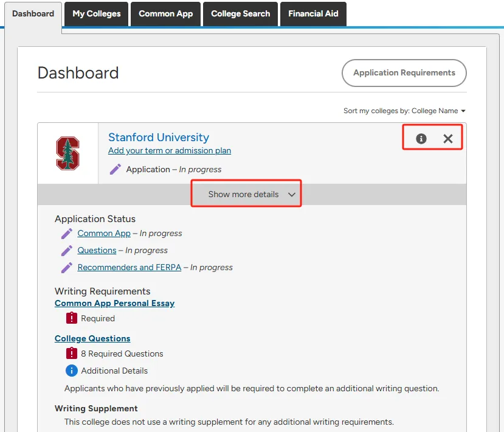Open the Sort my colleges dropdown
The width and height of the screenshot is (504, 432).
[404, 111]
